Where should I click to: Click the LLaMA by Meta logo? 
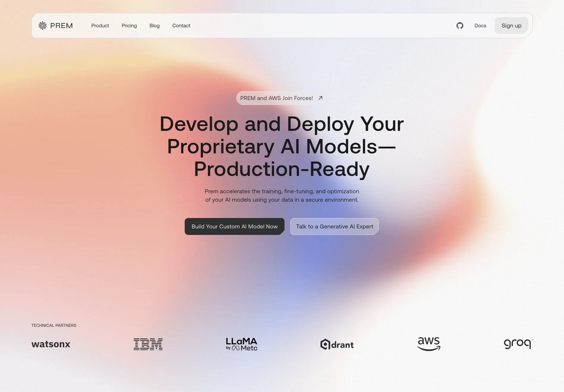tap(242, 344)
